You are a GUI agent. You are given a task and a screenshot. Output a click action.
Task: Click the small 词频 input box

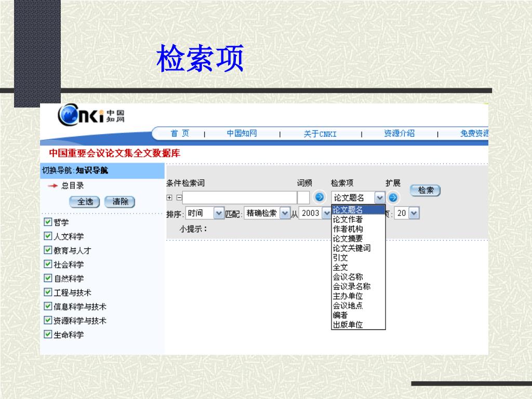[303, 197]
